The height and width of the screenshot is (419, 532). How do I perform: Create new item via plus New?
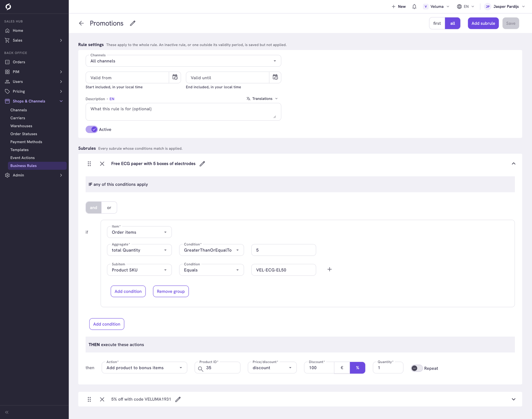pos(399,6)
